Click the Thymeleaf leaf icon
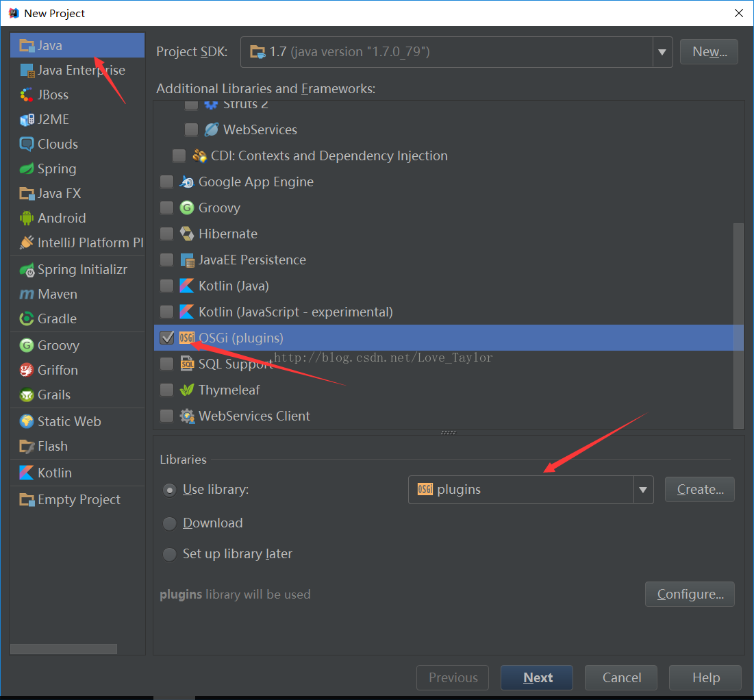The height and width of the screenshot is (700, 754). coord(186,390)
